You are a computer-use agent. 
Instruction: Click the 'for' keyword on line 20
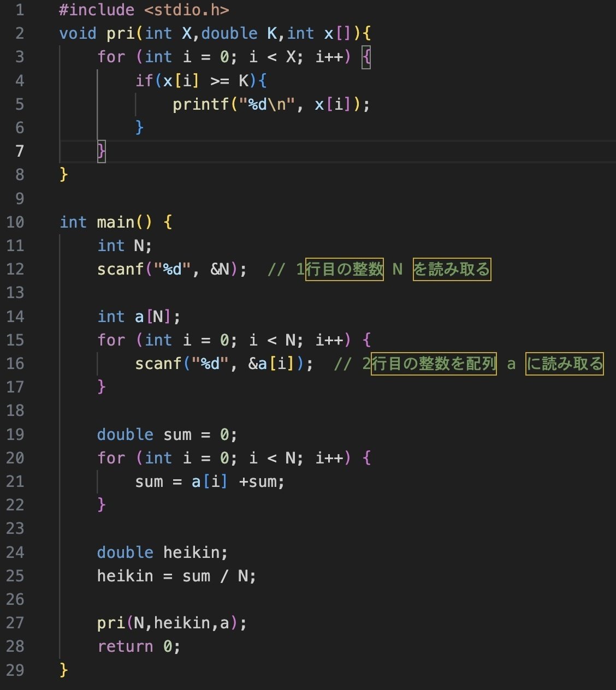(x=111, y=458)
